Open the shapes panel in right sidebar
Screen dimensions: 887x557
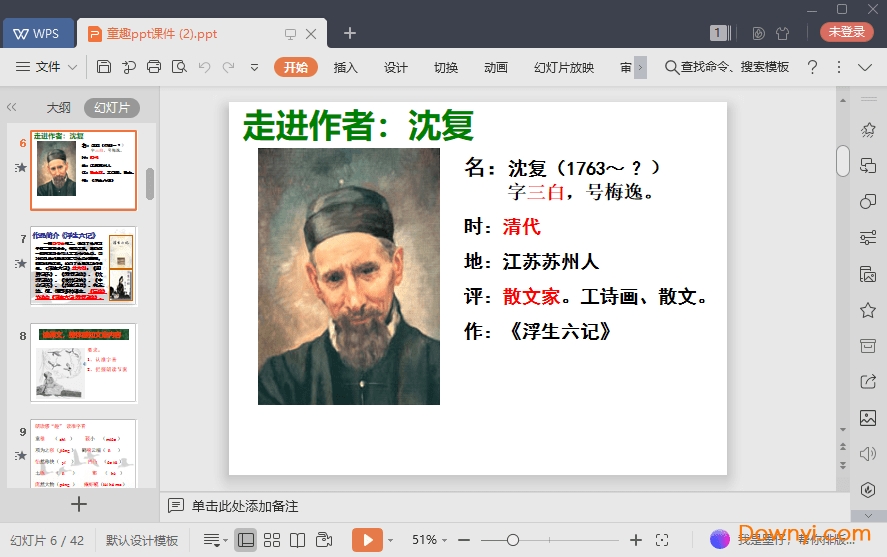point(867,201)
